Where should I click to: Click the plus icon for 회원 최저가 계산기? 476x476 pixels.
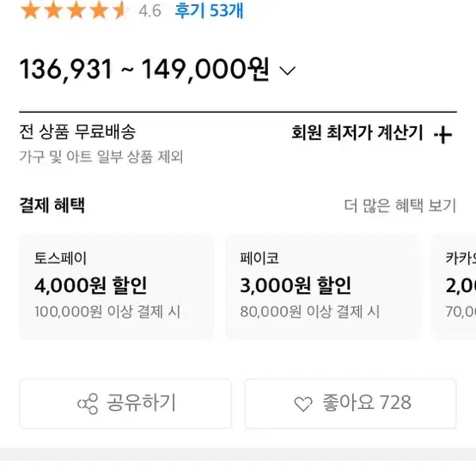pos(442,135)
